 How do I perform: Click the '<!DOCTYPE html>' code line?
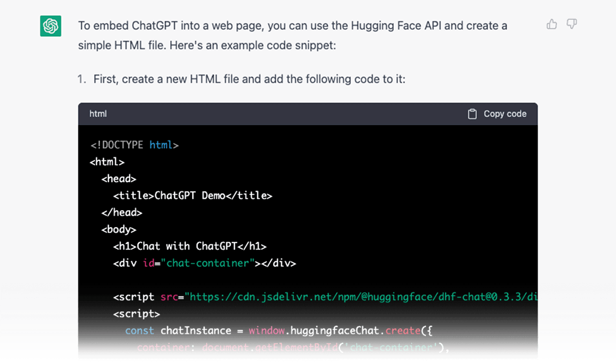135,145
